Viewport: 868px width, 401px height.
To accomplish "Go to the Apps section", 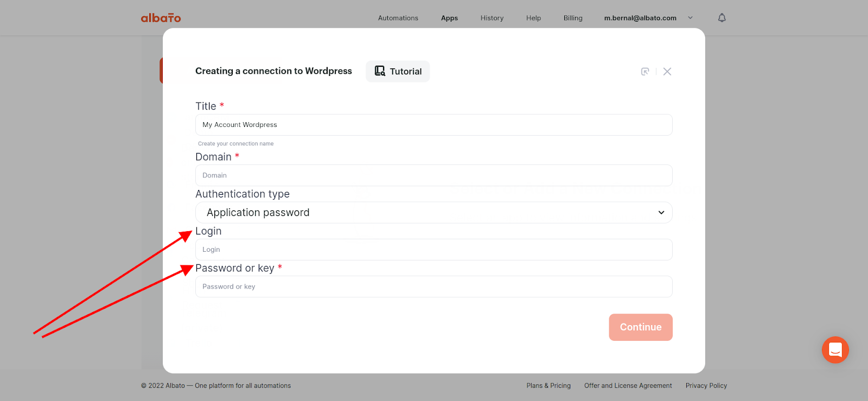I will 449,18.
